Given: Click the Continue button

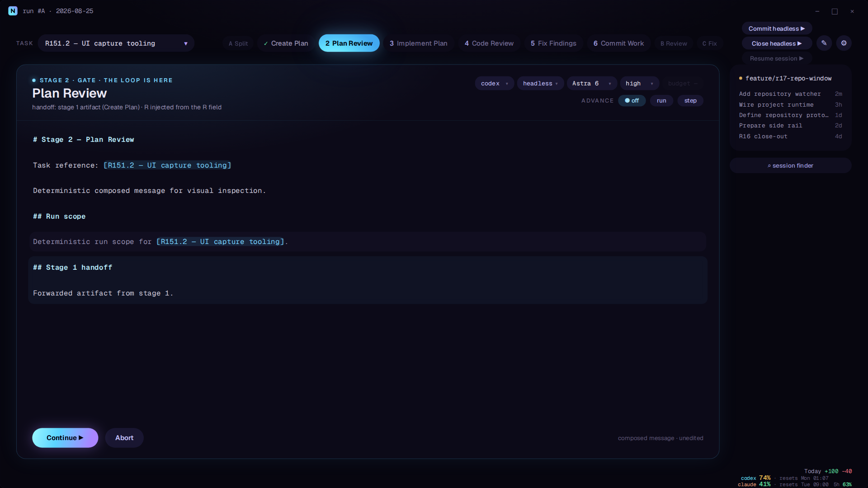Looking at the screenshot, I should [x=65, y=438].
